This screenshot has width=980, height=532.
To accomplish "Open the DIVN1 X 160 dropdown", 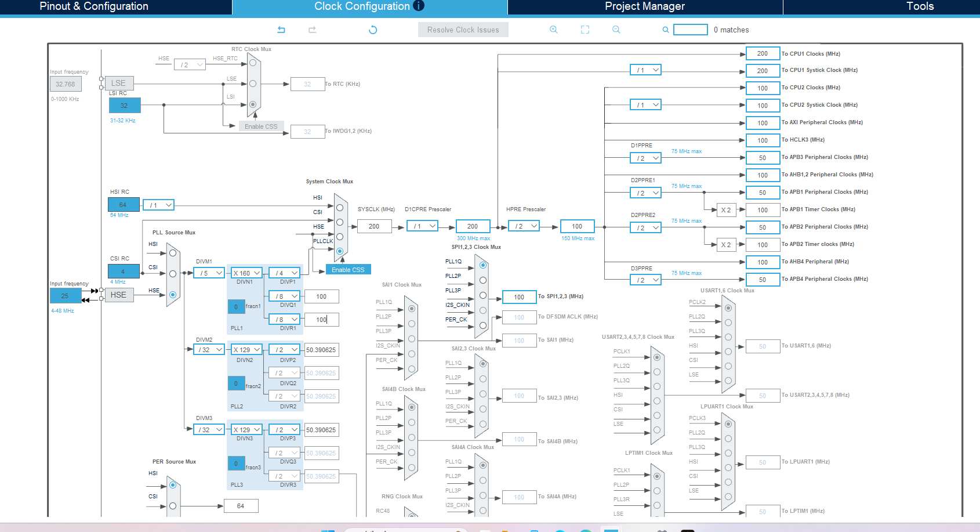I will [x=247, y=273].
